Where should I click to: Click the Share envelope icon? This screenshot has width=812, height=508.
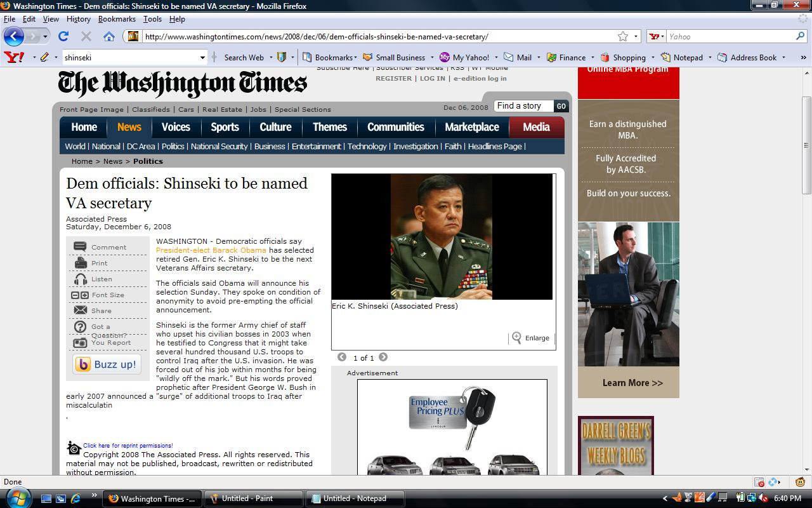pyautogui.click(x=81, y=311)
